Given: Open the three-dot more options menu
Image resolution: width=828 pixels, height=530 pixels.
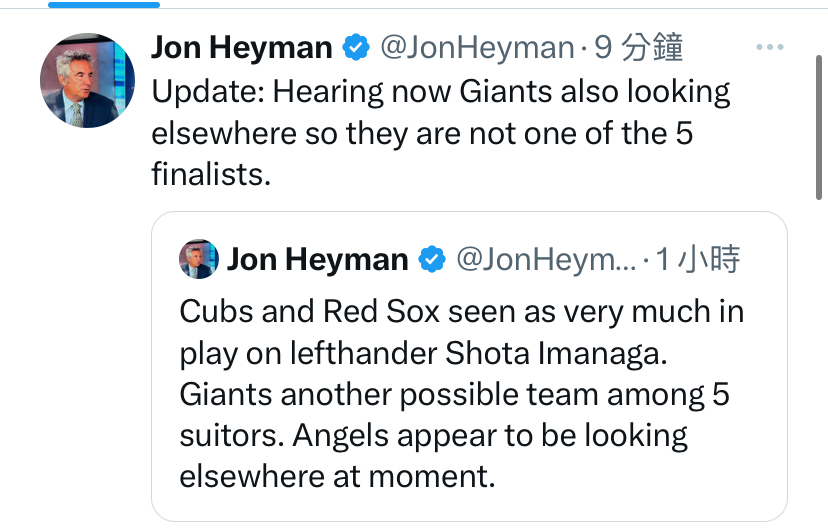Looking at the screenshot, I should point(769,47).
